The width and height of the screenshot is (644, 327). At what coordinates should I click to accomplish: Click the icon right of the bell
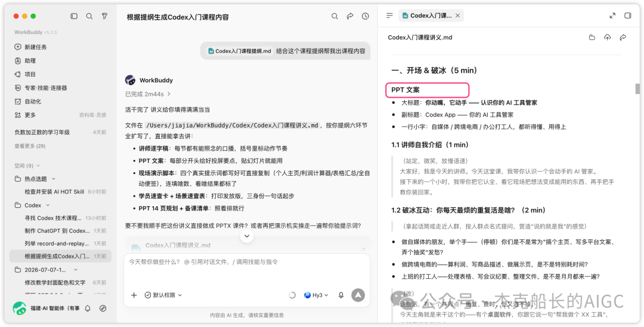(x=103, y=308)
